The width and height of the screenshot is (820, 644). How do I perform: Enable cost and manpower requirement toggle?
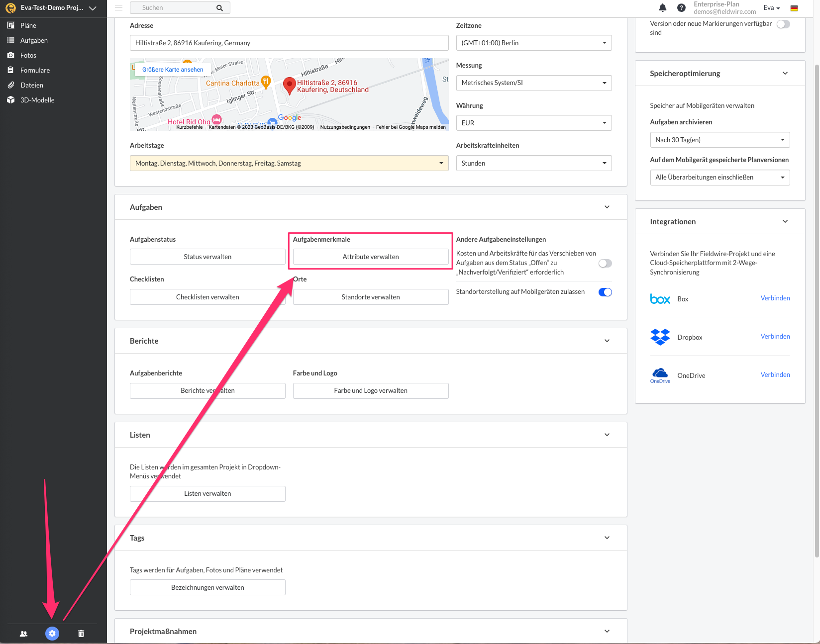605,263
